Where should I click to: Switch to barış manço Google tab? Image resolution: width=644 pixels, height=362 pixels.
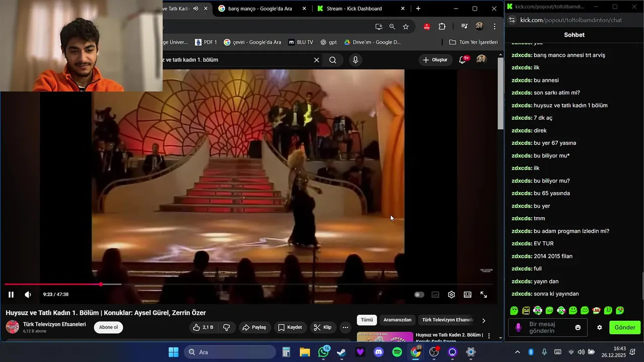click(260, 9)
